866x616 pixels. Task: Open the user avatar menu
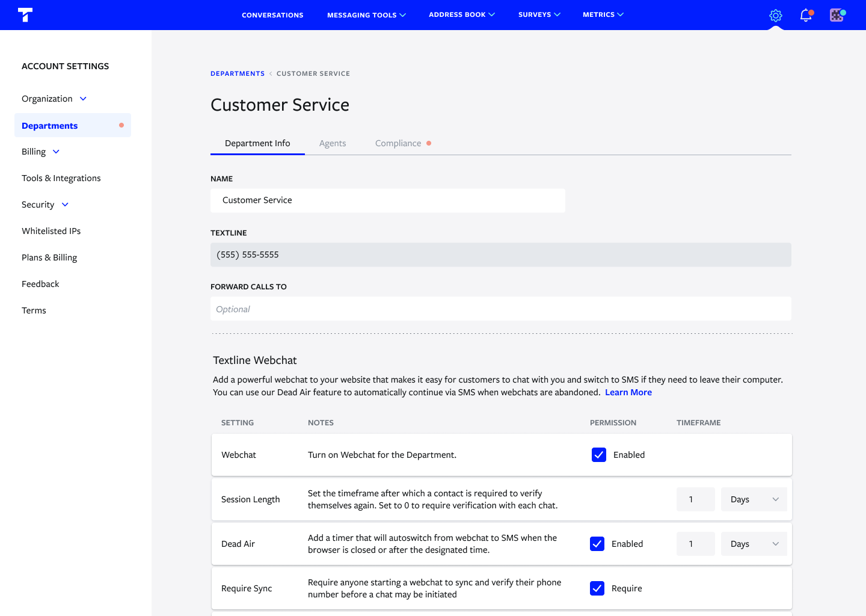(x=837, y=15)
